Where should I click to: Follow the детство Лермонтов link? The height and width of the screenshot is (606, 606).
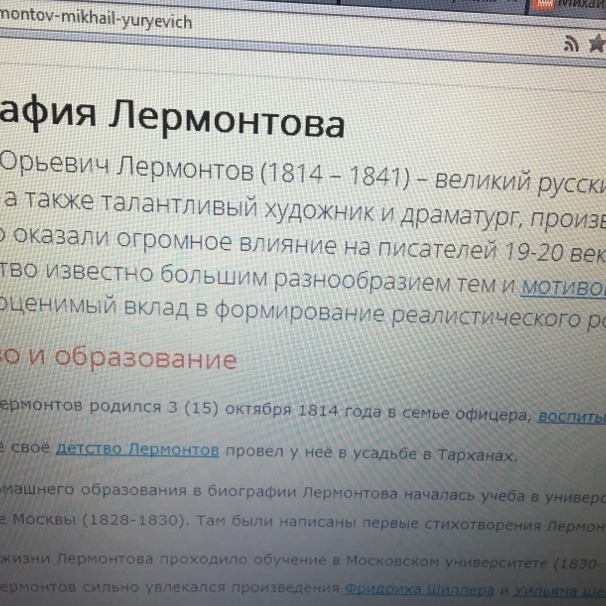point(138,449)
